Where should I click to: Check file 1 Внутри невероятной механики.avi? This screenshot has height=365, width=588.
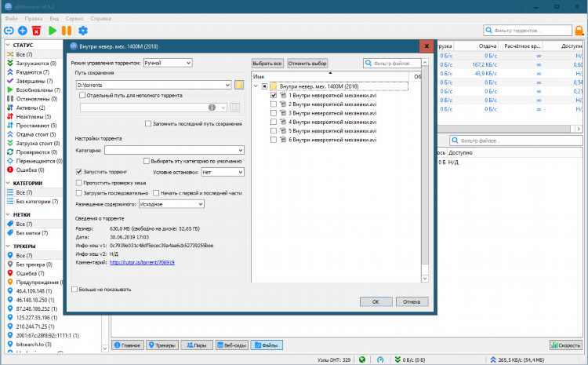[x=274, y=96]
